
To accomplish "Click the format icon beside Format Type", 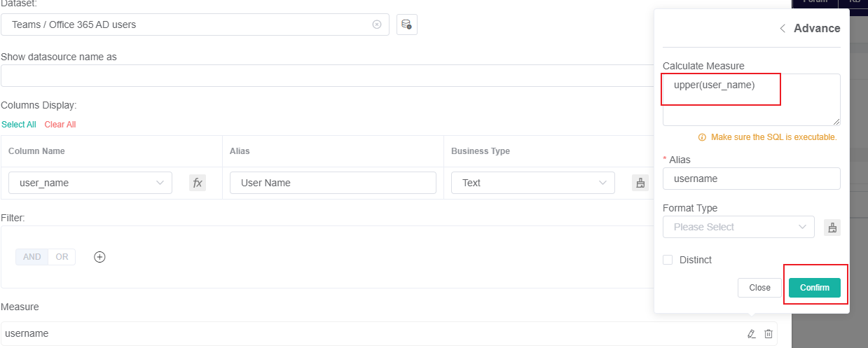I will point(832,227).
